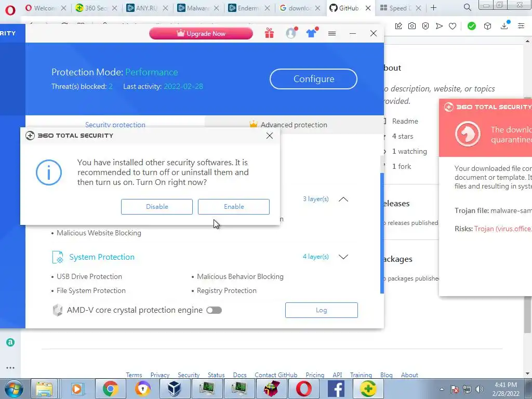Click the Opera pinboard edit icon

point(398,26)
